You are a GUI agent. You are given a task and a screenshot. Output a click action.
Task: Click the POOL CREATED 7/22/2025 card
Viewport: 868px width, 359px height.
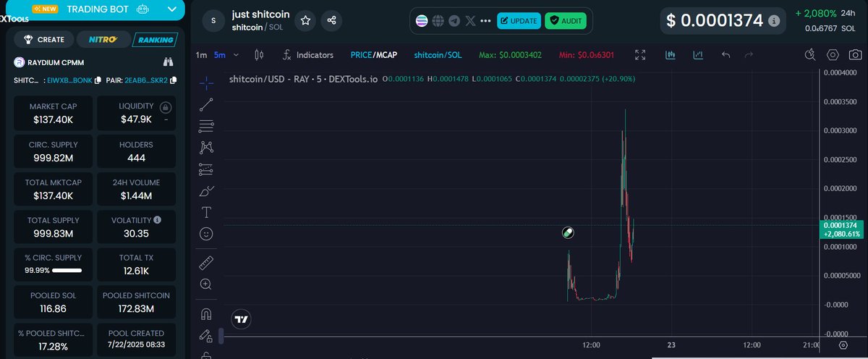tap(136, 339)
